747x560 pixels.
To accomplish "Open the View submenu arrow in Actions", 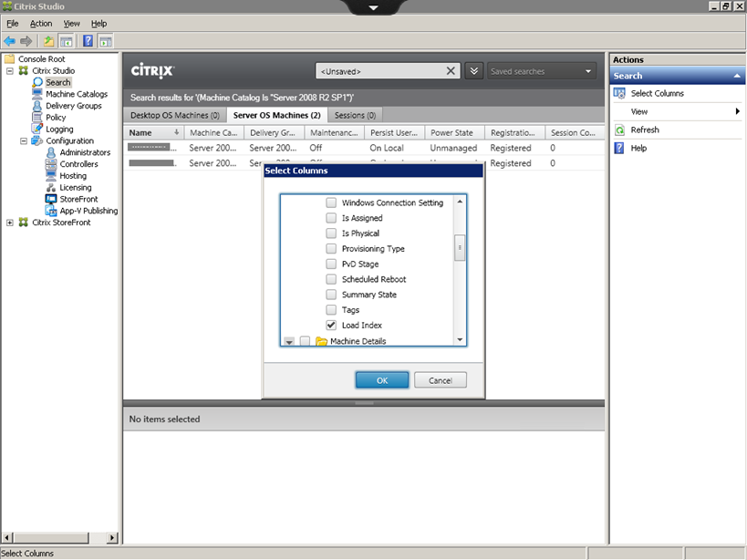I will tap(738, 111).
